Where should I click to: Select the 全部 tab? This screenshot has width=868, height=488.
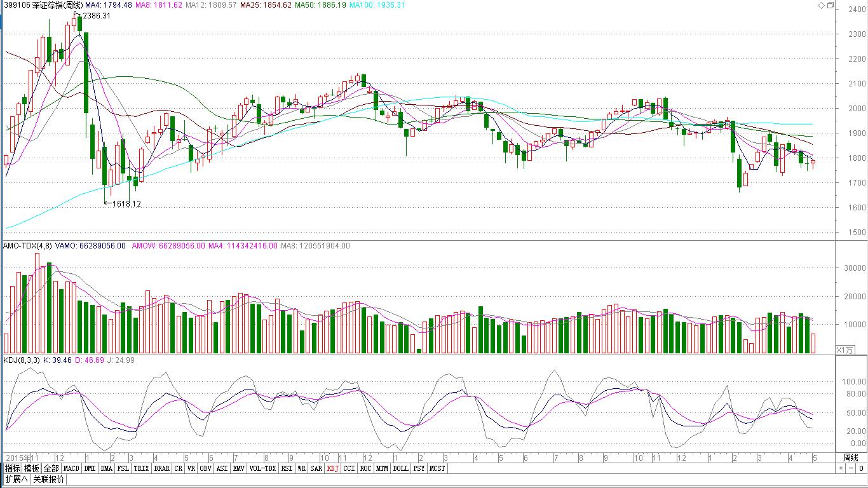tap(51, 468)
